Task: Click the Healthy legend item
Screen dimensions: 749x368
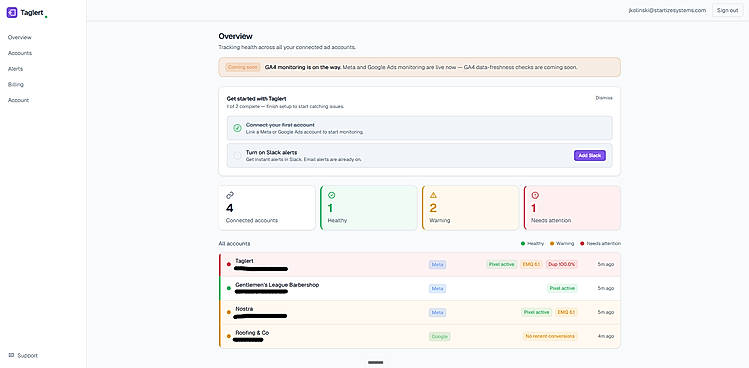Action: 532,244
